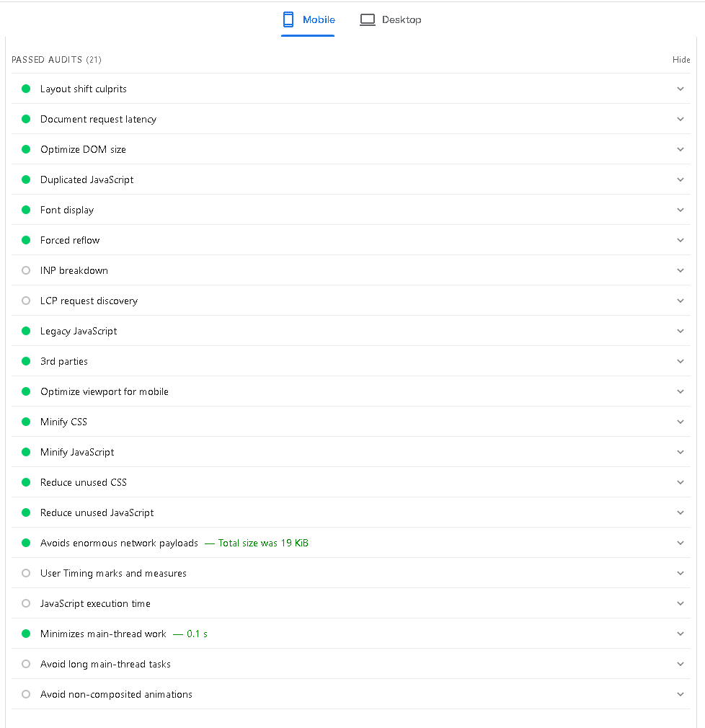Expand the Document request latency audit
The height and width of the screenshot is (728, 705).
point(680,119)
